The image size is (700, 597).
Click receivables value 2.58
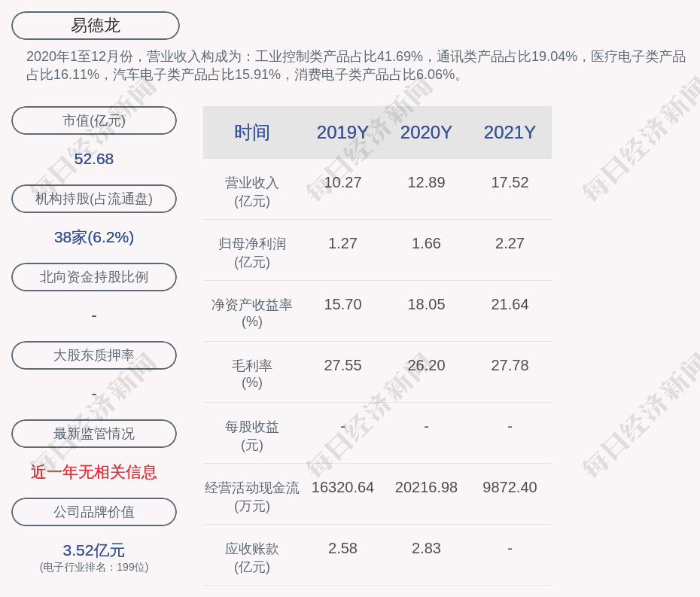point(342,548)
